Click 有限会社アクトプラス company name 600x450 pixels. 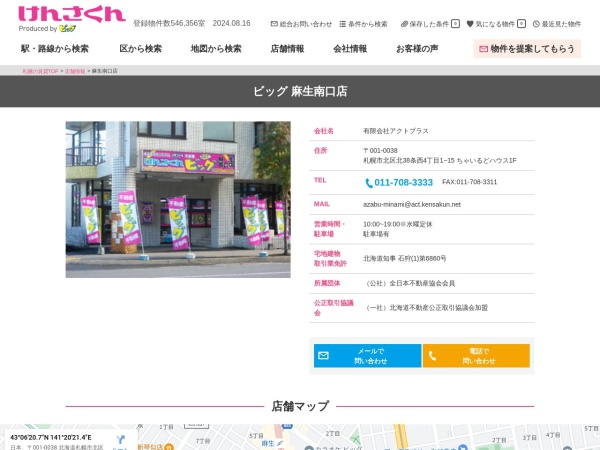tap(396, 131)
